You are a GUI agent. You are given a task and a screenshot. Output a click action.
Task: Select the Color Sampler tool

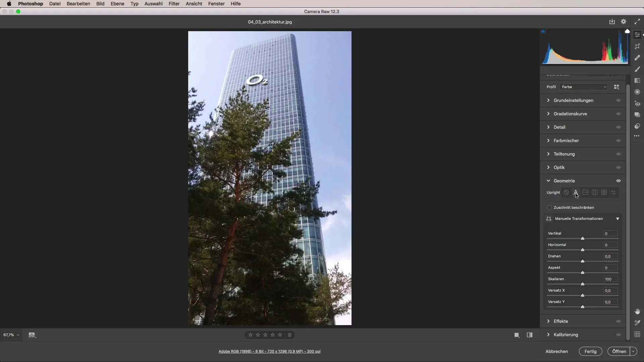coord(637,323)
